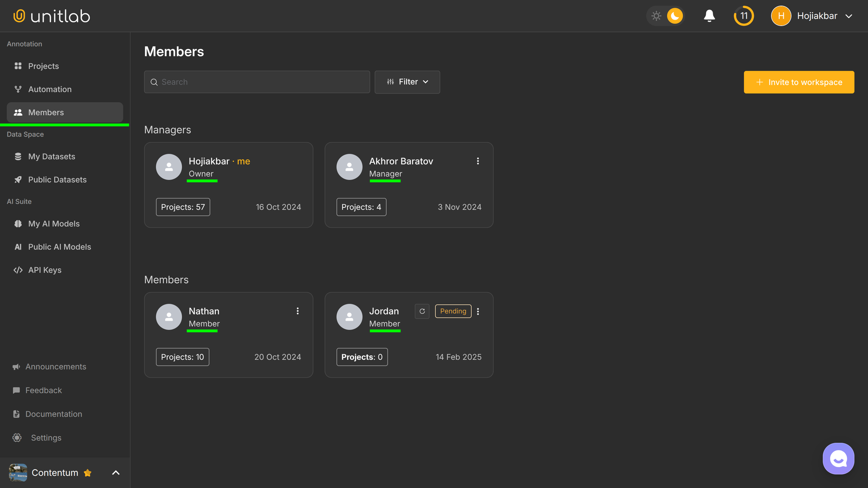Screen dimensions: 868x488
Task: Refresh Jordan's pending invitation
Action: pos(421,311)
